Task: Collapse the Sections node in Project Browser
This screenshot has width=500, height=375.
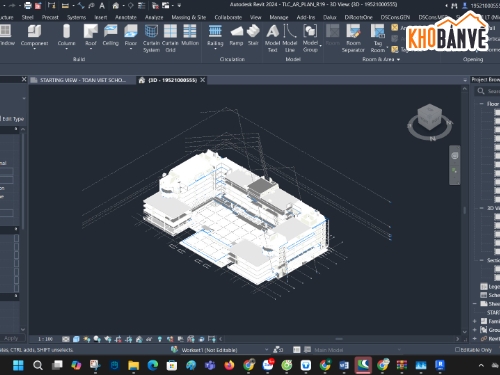Action: tap(481, 260)
